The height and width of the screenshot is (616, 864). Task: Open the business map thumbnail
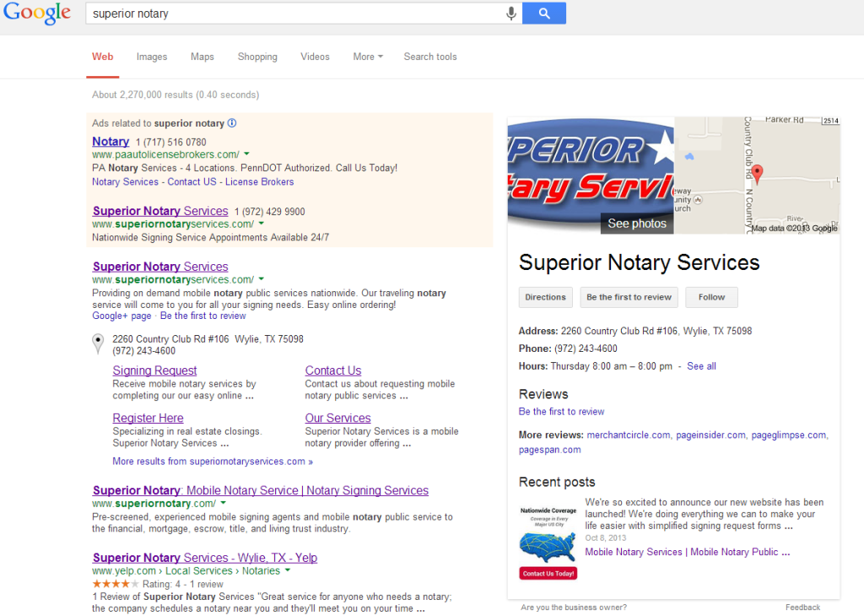point(757,176)
